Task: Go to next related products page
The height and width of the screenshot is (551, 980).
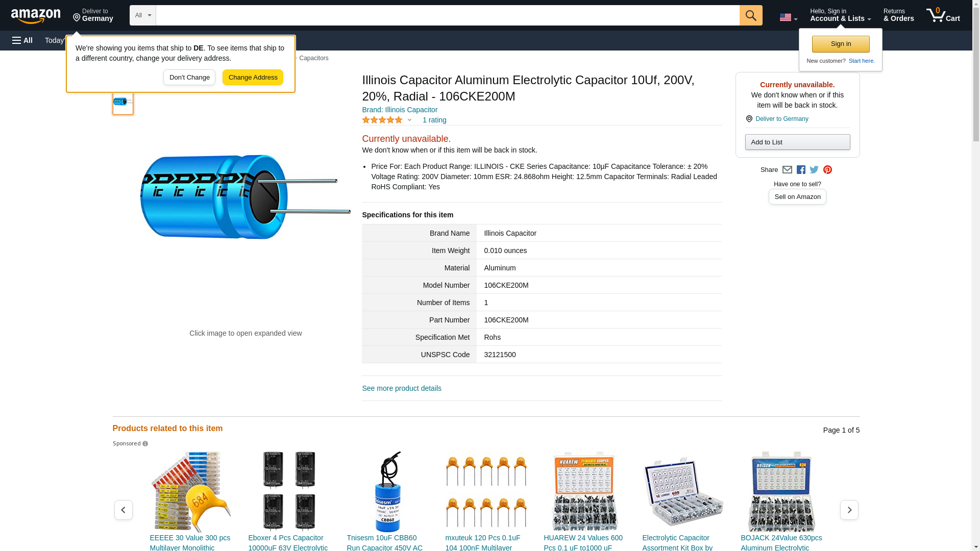Action: (x=849, y=510)
